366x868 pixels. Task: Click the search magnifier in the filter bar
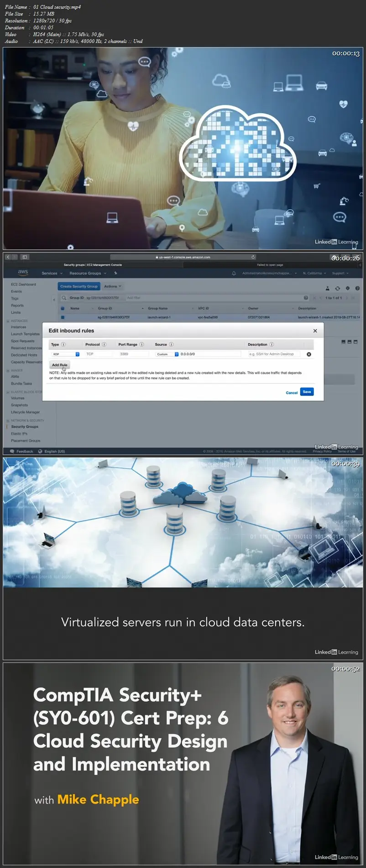(64, 298)
